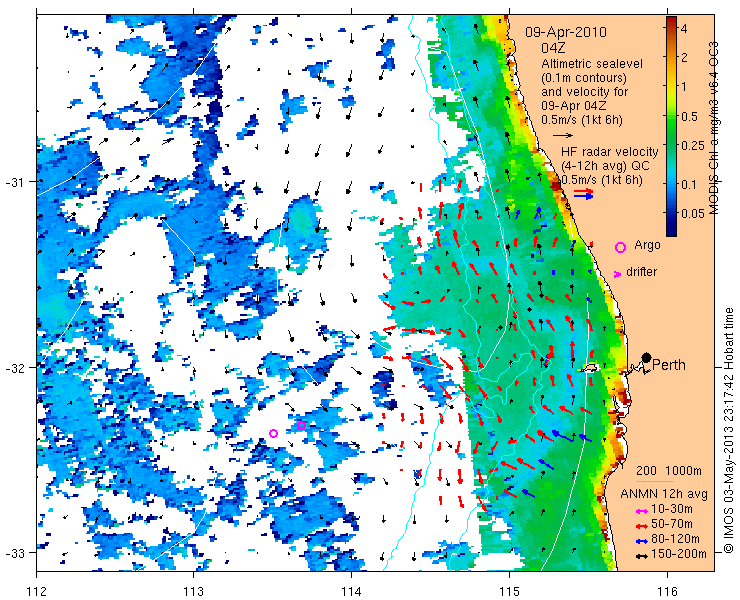740x600 pixels.
Task: Click the 'Argo' legend label
Action: pyautogui.click(x=647, y=245)
